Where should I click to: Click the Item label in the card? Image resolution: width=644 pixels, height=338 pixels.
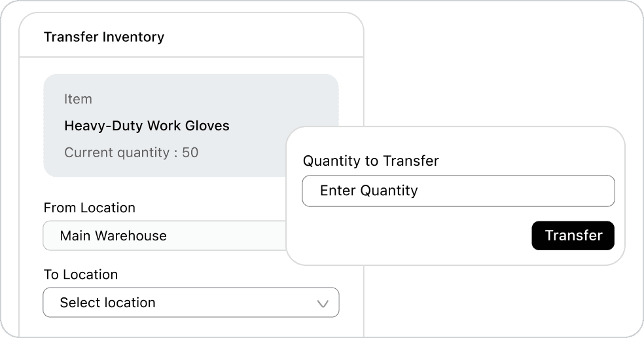pyautogui.click(x=78, y=100)
